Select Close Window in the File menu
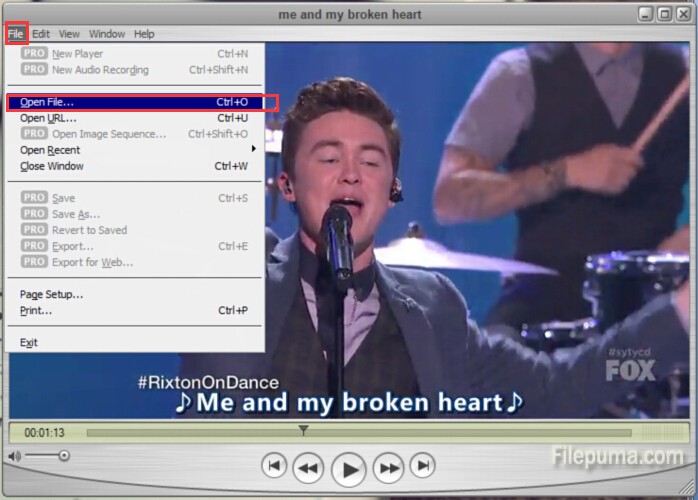Image resolution: width=698 pixels, height=500 pixels. point(52,166)
